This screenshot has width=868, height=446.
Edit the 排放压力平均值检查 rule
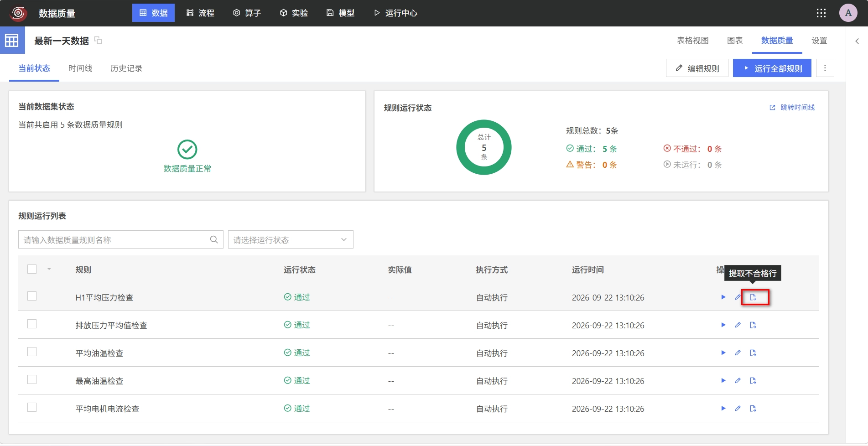tap(738, 325)
